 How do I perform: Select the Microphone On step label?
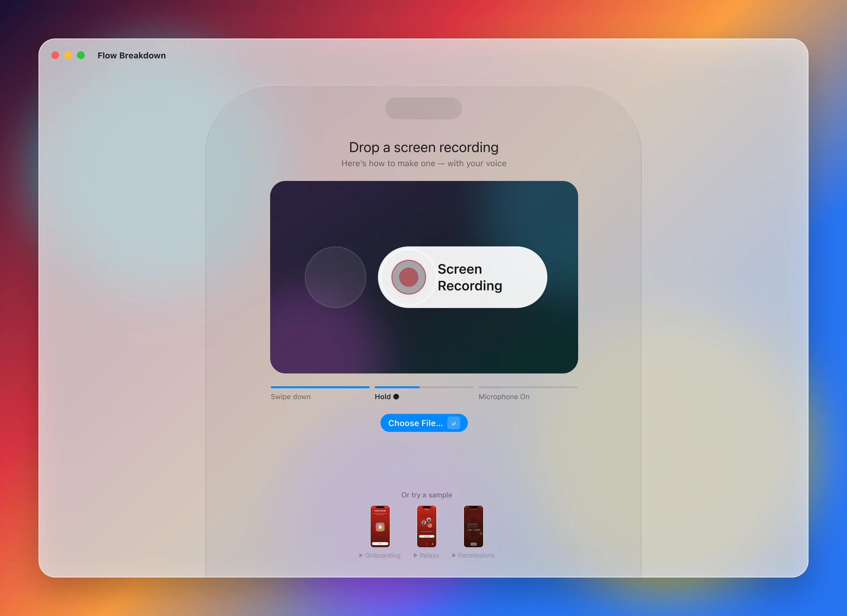click(504, 397)
